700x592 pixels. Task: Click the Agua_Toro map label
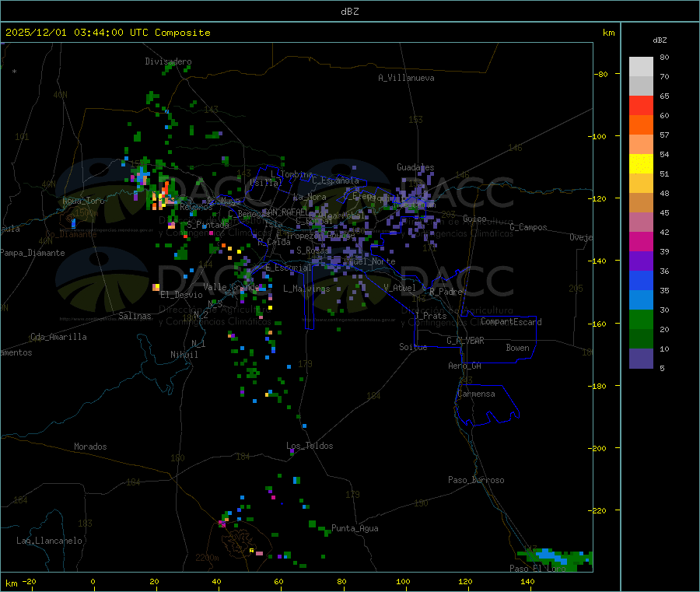83,201
